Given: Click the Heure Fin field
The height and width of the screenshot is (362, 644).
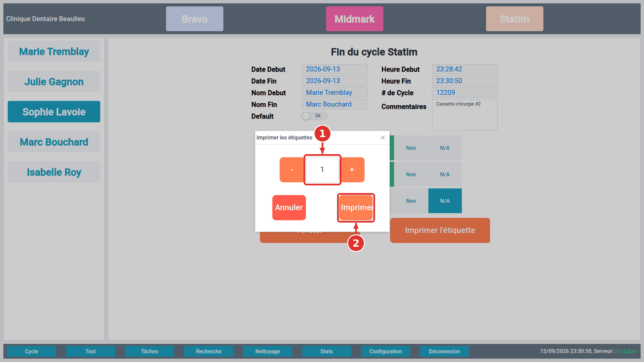Looking at the screenshot, I should pos(465,81).
